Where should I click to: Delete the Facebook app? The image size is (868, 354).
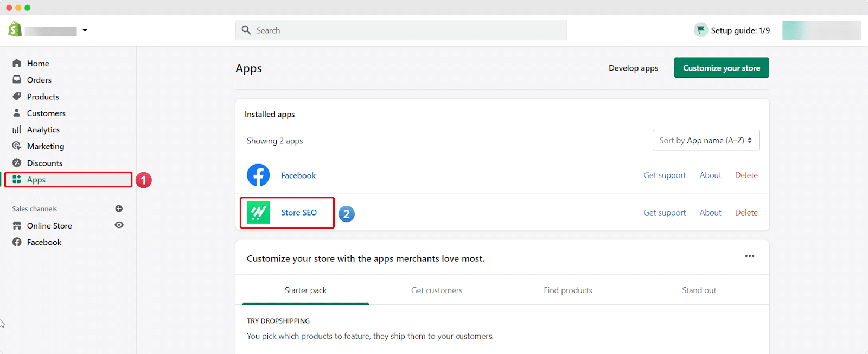(x=746, y=175)
